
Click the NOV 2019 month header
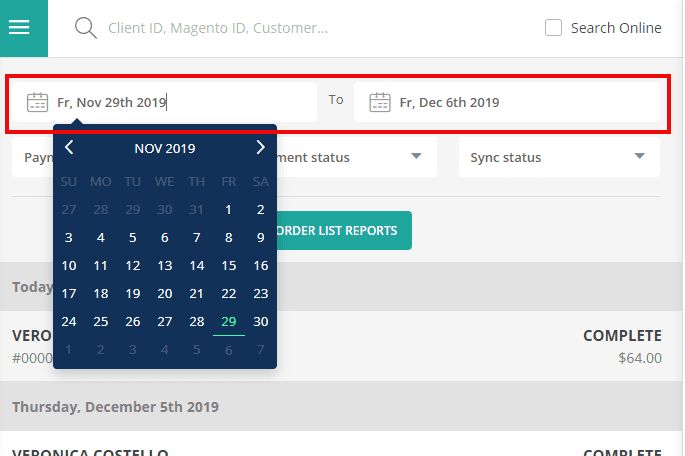tap(165, 149)
